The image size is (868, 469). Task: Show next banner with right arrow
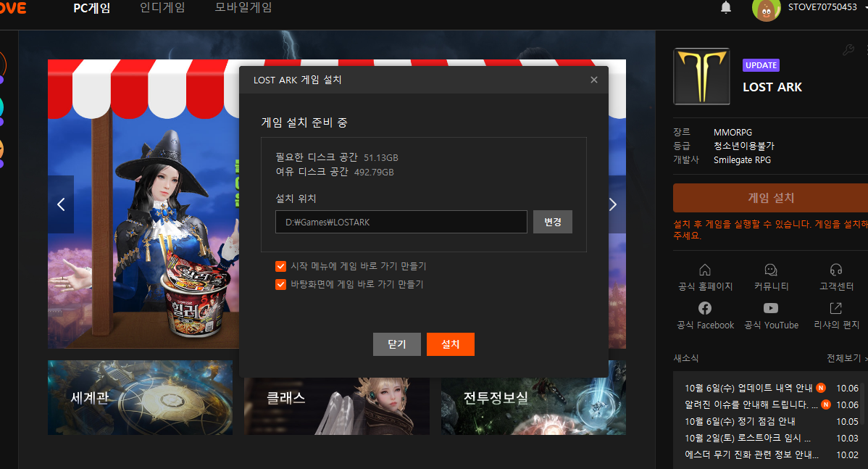pyautogui.click(x=613, y=204)
